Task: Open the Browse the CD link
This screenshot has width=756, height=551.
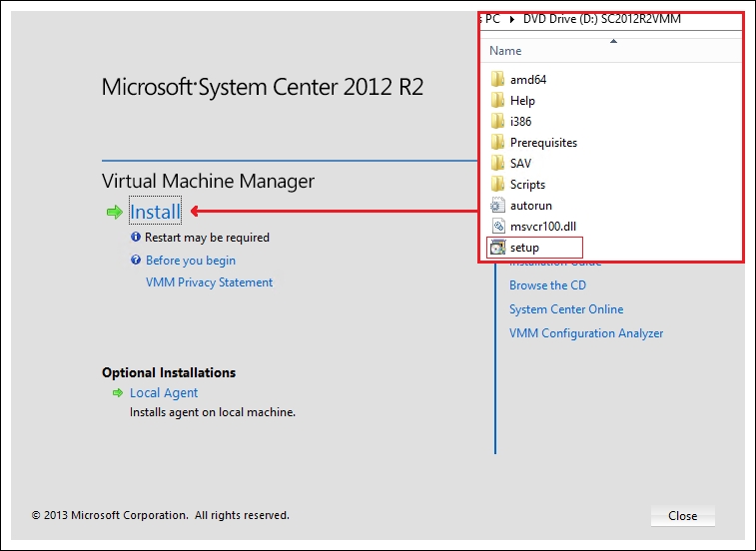Action: [547, 285]
